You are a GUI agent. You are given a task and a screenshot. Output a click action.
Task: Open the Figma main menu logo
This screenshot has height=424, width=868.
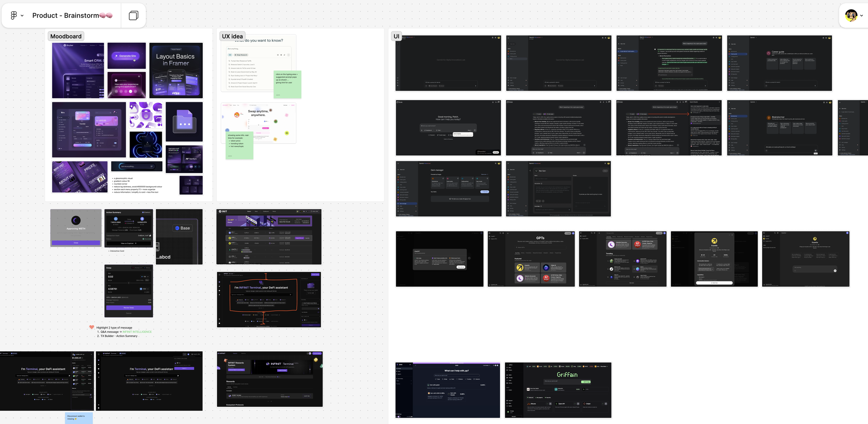14,15
